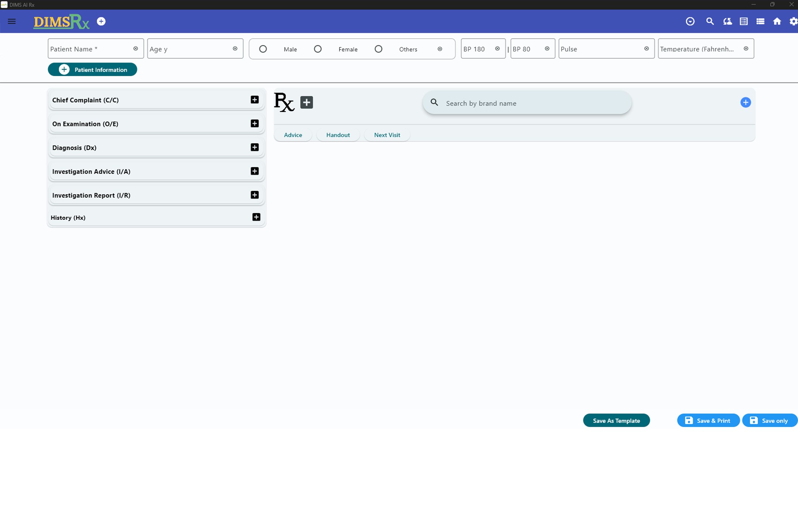Select the Others radio button
This screenshot has width=798, height=532.
coord(378,49)
